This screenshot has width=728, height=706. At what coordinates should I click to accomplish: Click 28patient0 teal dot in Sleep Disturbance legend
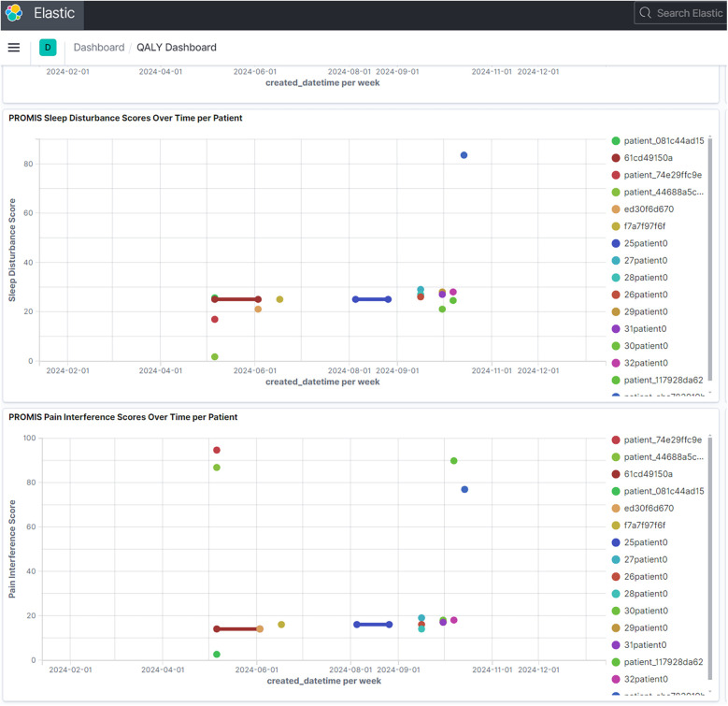(616, 278)
